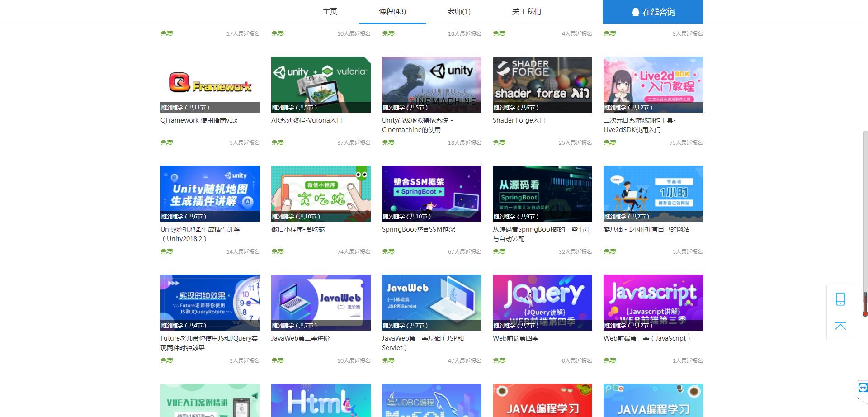
Task: Open the Shader Forge入门 course
Action: click(542, 84)
